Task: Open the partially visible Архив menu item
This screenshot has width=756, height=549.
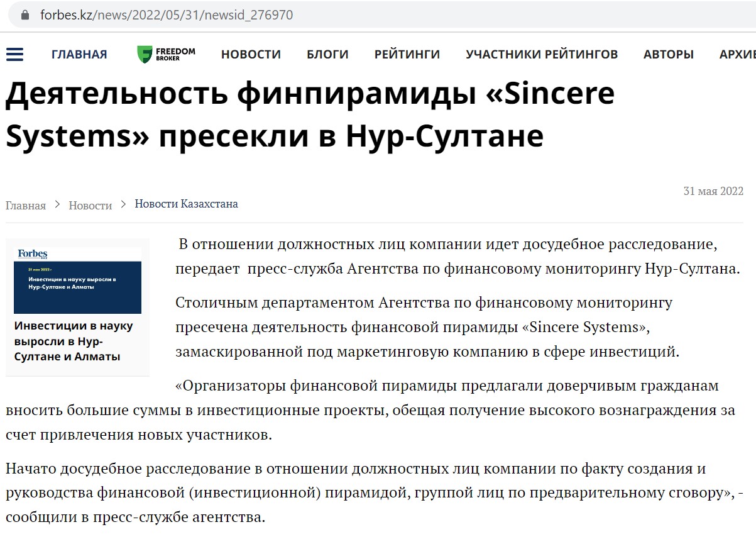Action: click(737, 54)
